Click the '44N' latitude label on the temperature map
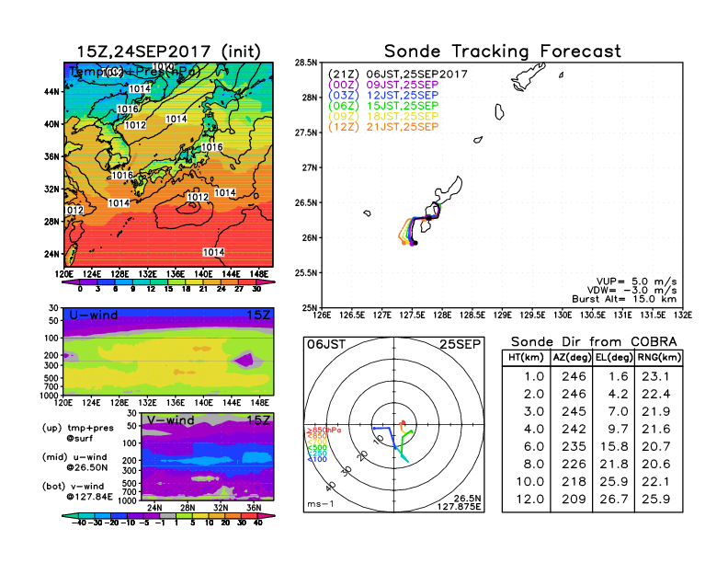 (51, 91)
